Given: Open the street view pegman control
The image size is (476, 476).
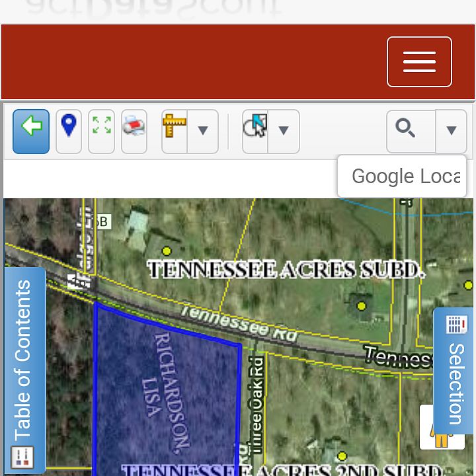Looking at the screenshot, I should click(442, 439).
